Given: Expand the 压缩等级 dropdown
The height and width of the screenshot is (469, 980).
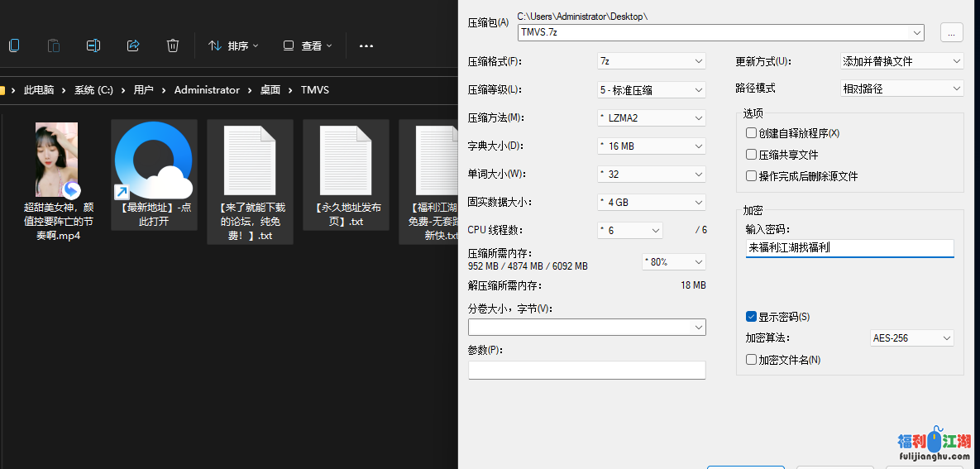Looking at the screenshot, I should coord(651,89).
